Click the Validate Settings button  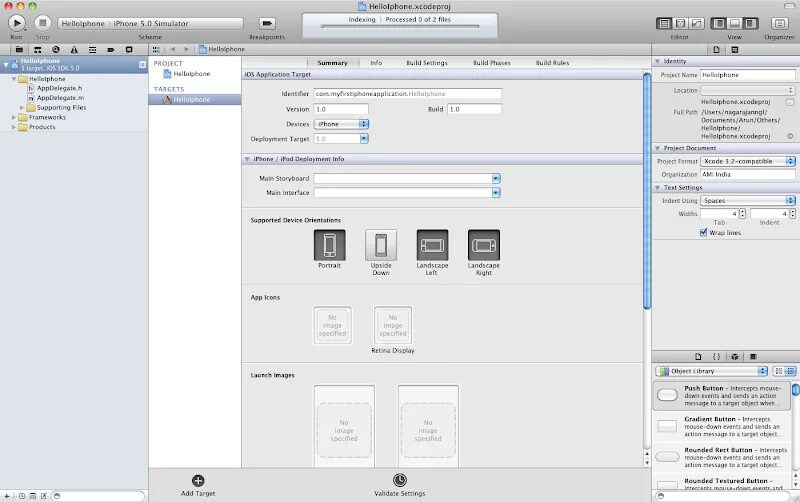click(399, 486)
